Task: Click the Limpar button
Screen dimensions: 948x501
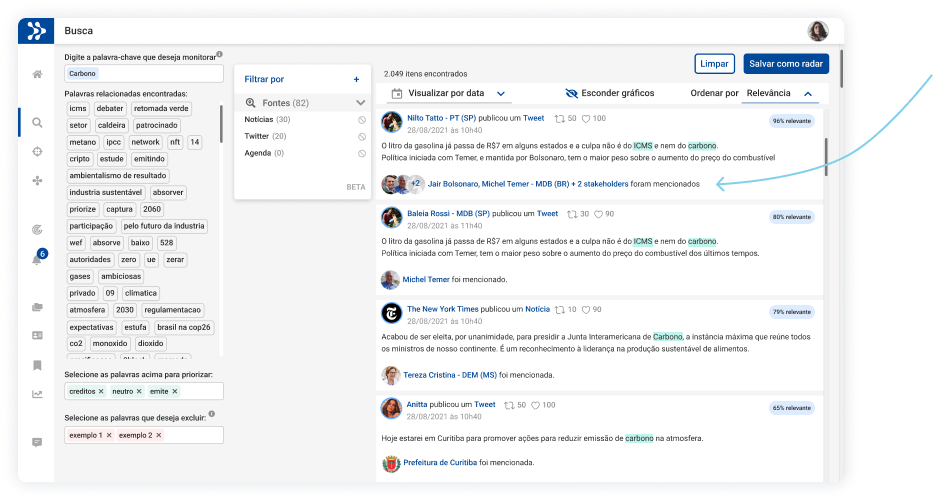Action: click(x=714, y=64)
